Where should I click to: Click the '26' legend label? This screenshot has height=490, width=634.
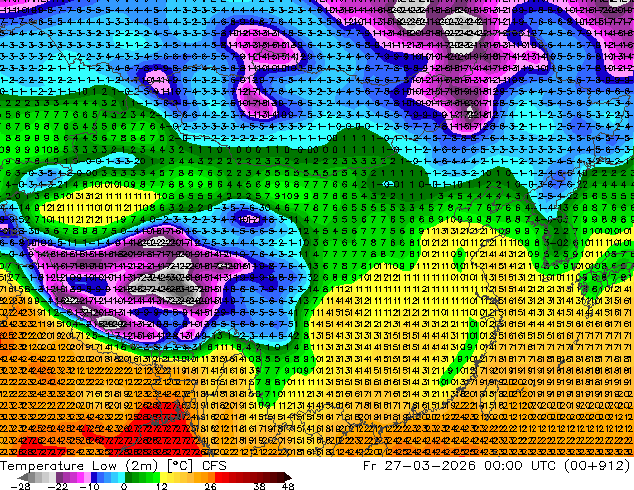pos(210,486)
